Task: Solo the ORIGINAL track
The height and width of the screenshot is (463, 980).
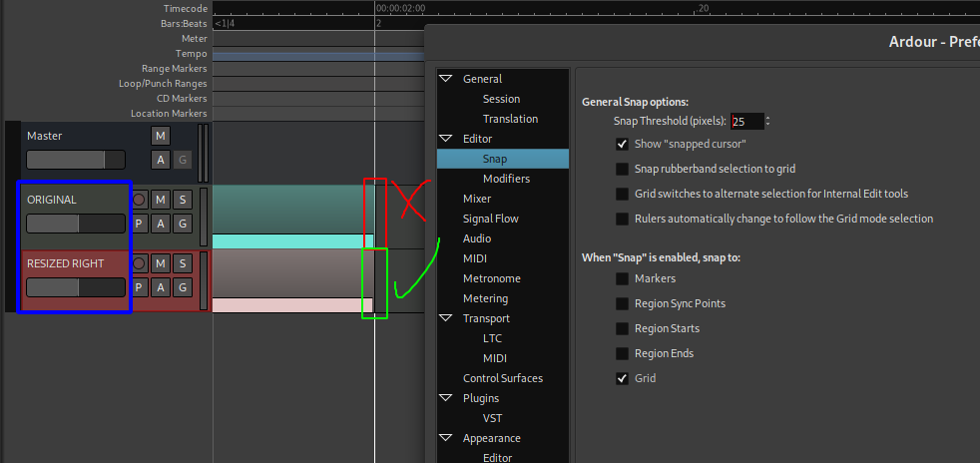Action: click(x=182, y=200)
